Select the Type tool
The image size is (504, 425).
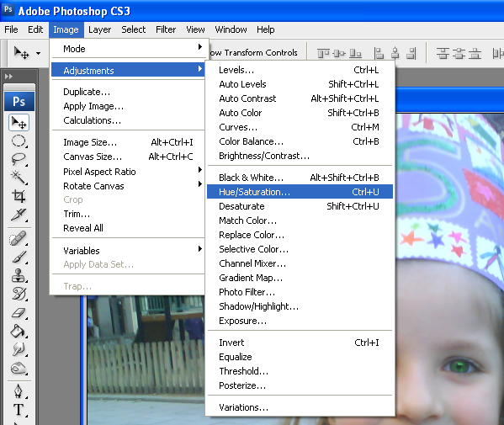click(19, 410)
